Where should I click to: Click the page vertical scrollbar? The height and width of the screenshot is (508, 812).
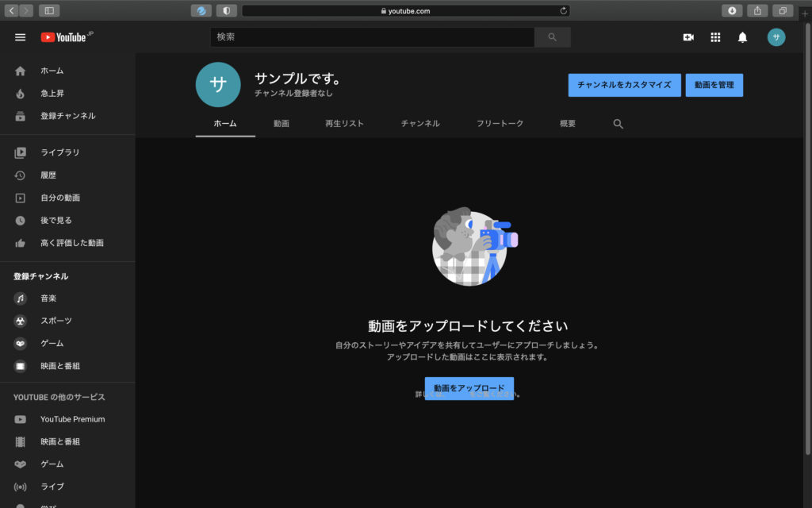[807, 238]
